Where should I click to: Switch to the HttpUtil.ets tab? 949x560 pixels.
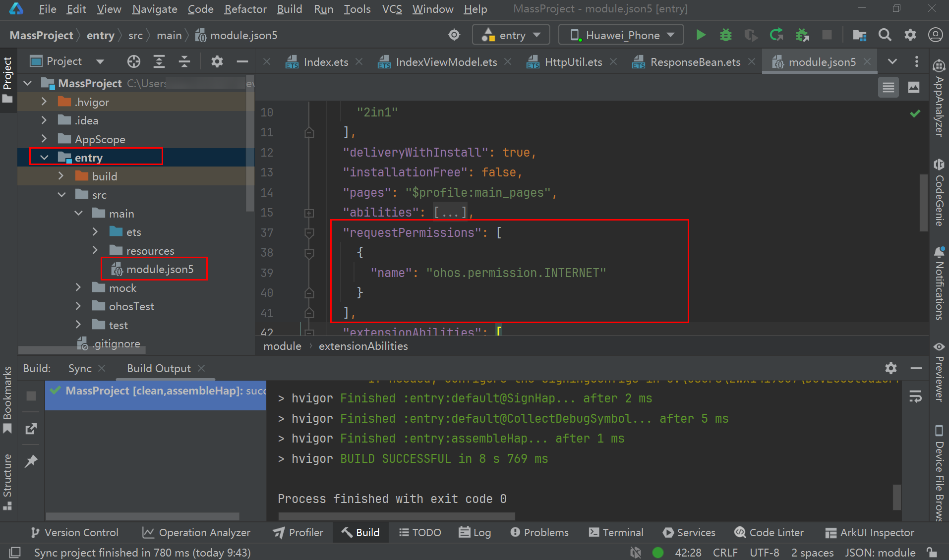pos(573,62)
